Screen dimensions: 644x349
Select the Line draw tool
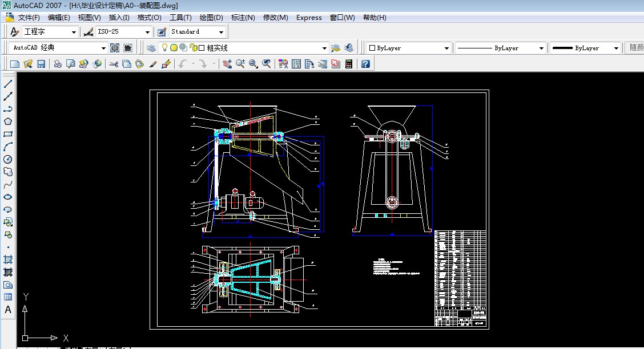click(8, 84)
